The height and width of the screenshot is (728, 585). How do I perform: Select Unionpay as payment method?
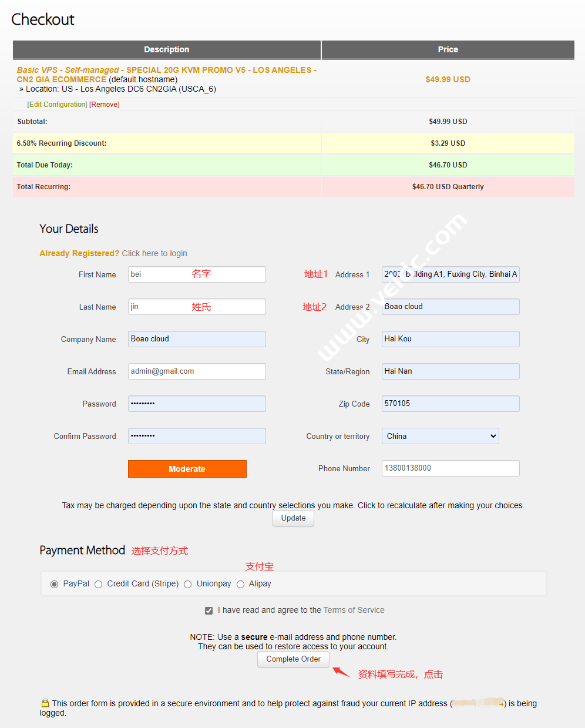188,584
